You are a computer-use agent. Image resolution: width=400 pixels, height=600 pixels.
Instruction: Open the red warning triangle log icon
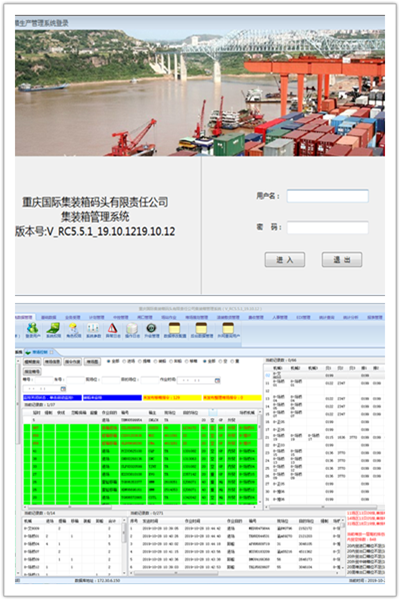[113, 328]
